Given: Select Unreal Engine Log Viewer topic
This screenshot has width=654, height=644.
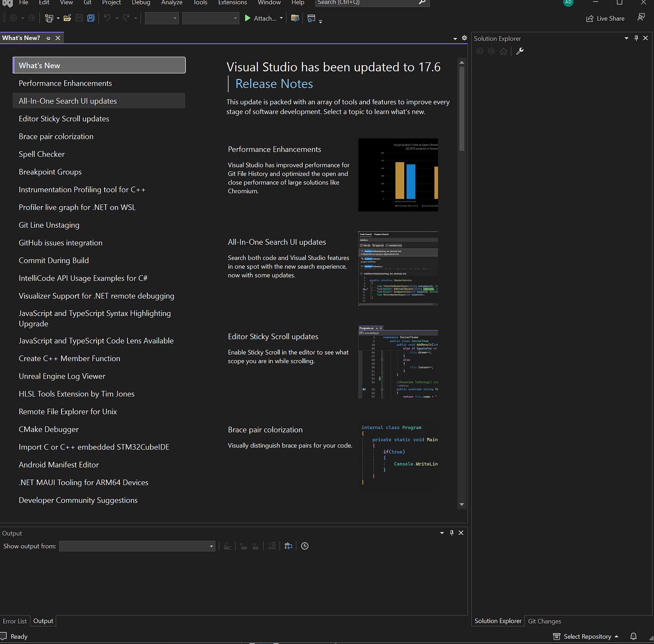Looking at the screenshot, I should click(99, 376).
